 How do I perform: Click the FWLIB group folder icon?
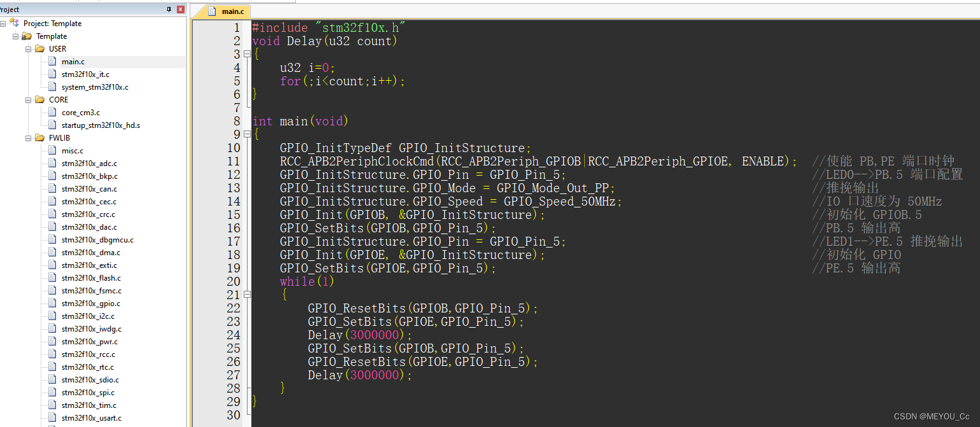click(x=39, y=138)
